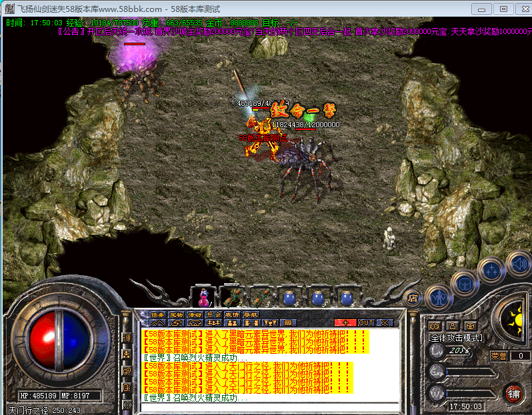532x415 pixels.
Task: Open the character status warrior icon
Action: 439,298
